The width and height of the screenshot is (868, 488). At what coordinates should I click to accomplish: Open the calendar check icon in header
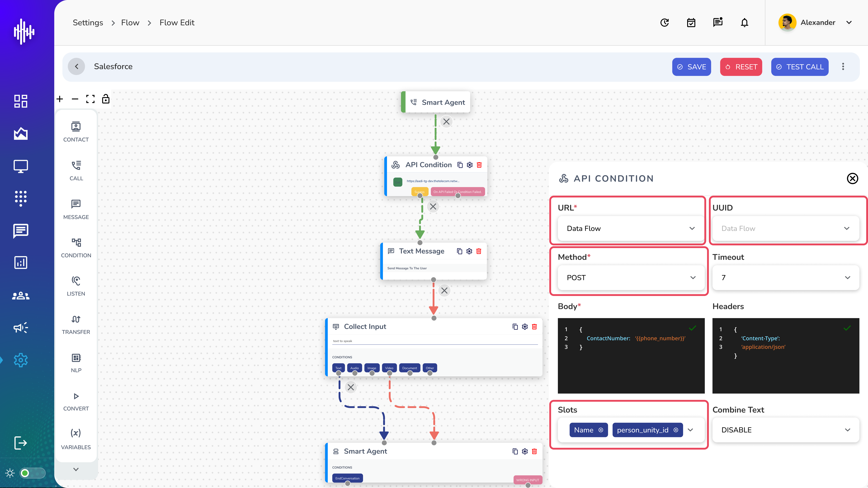click(691, 23)
